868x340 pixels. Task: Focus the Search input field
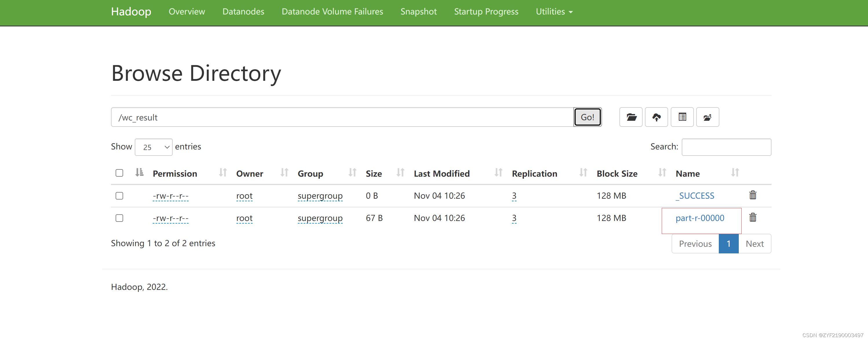[x=726, y=147]
